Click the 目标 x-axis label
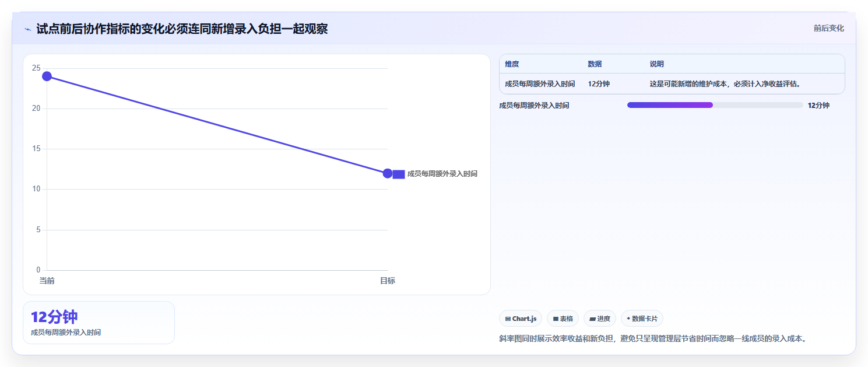The height and width of the screenshot is (367, 868). click(388, 281)
